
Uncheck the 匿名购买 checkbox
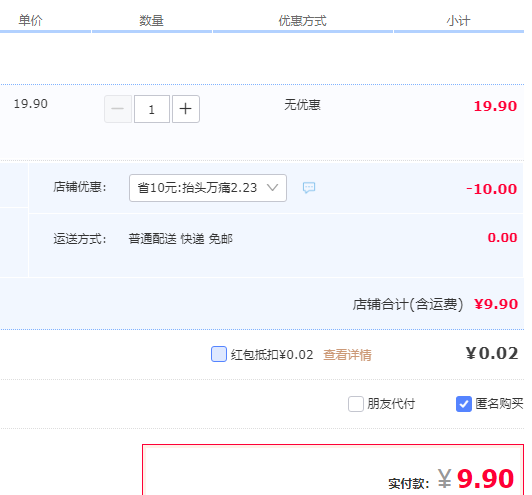tap(463, 404)
